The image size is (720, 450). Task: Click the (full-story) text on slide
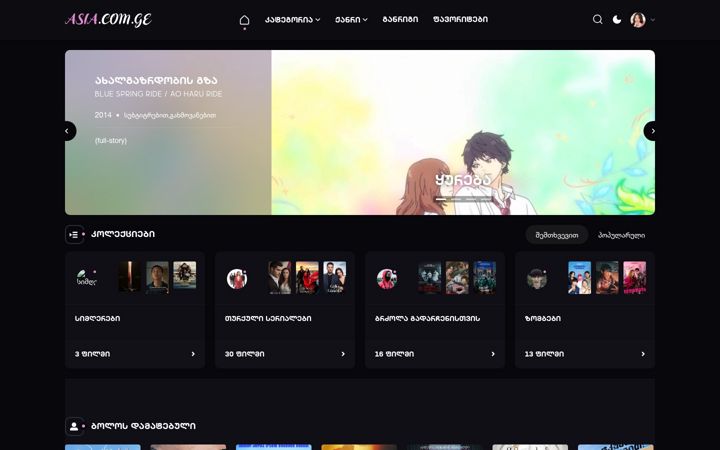(x=111, y=141)
